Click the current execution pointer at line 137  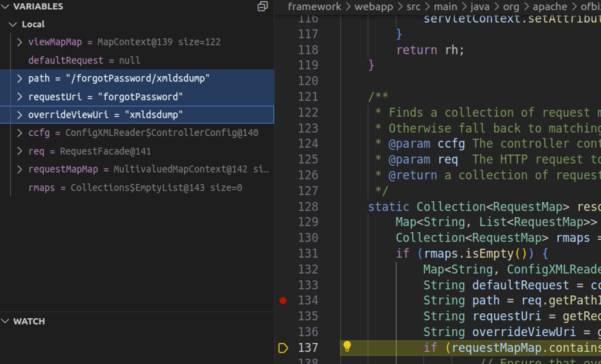point(283,348)
